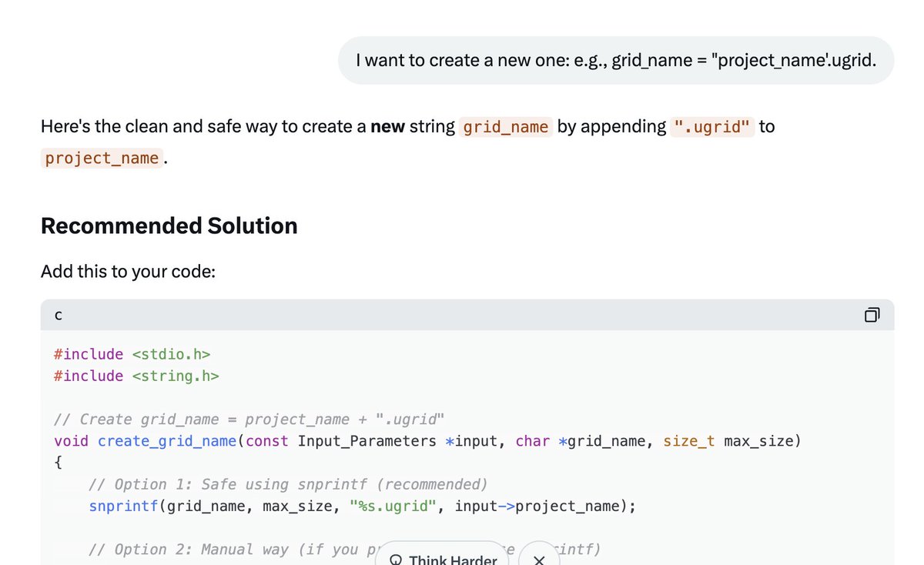
Task: Click the 'Add this to your code:' line
Action: pos(128,271)
